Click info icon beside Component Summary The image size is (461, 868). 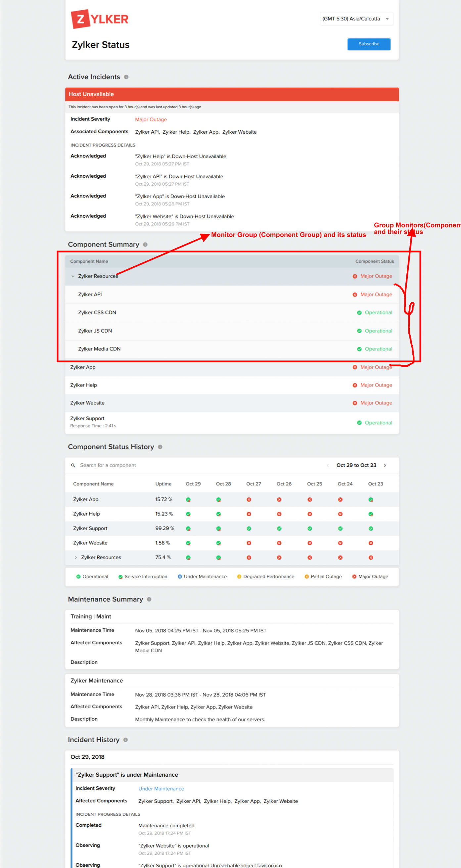(x=145, y=244)
